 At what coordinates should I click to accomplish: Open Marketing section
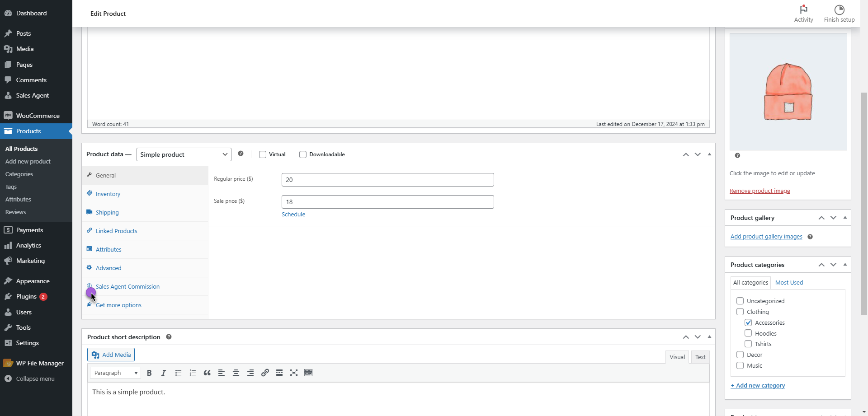click(36, 261)
